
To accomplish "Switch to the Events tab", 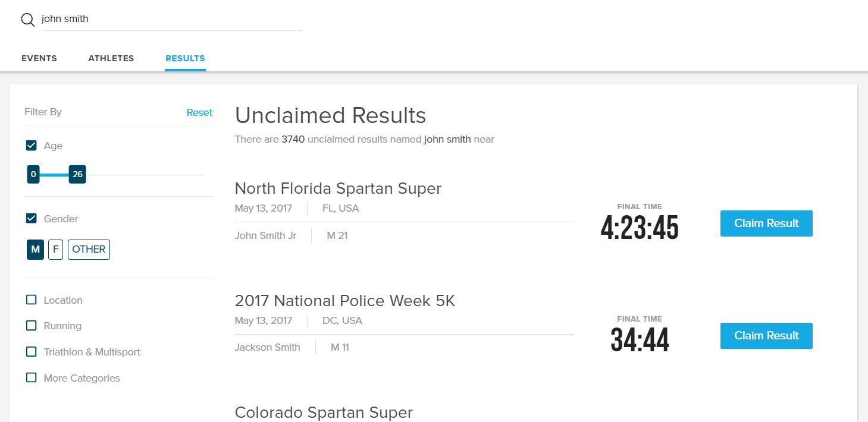I will [x=39, y=58].
